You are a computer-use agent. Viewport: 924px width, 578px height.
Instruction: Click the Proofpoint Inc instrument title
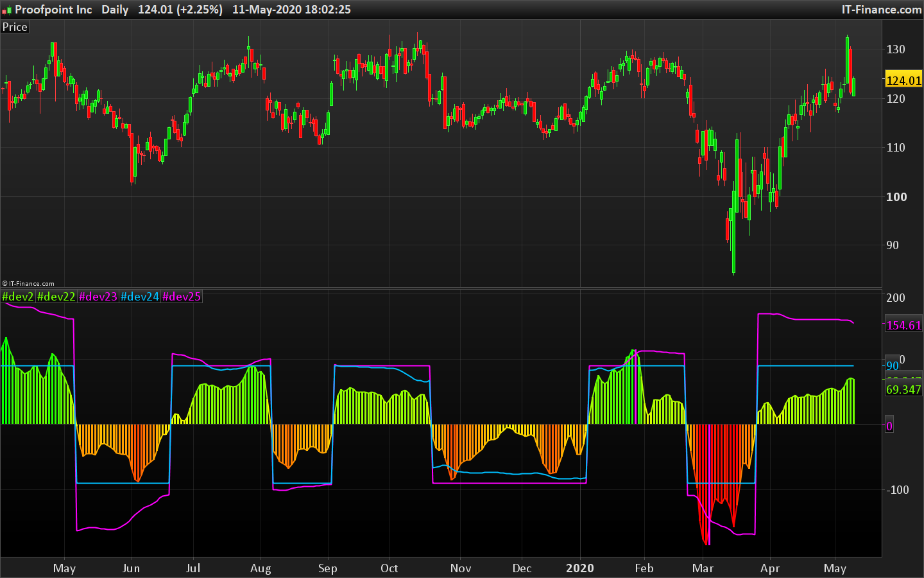coord(53,10)
